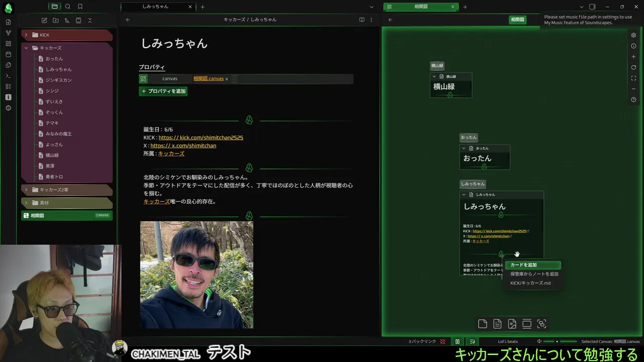644x362 pixels.
Task: Open canvas help icon
Action: (x=633, y=100)
